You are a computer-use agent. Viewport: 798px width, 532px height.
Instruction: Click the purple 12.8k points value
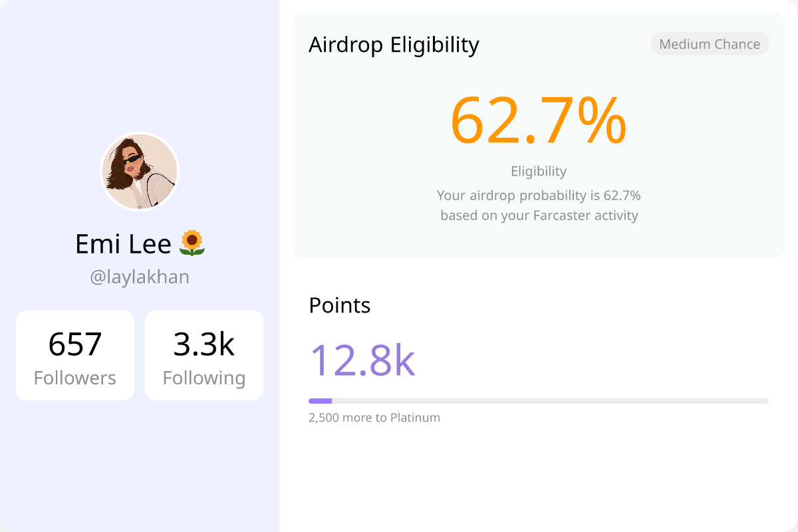point(362,360)
